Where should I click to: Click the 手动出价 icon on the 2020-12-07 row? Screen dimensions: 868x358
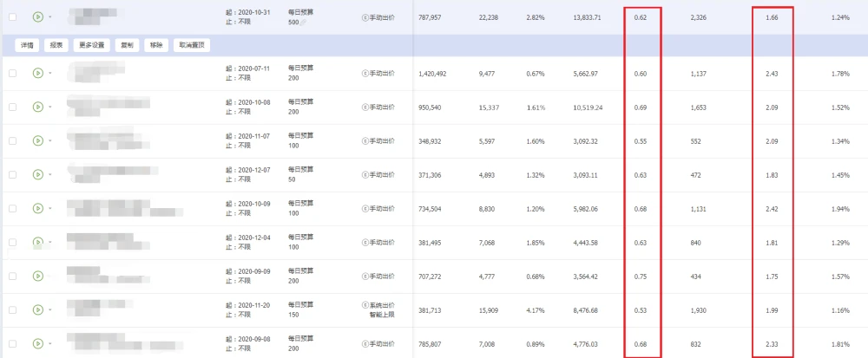pyautogui.click(x=365, y=174)
